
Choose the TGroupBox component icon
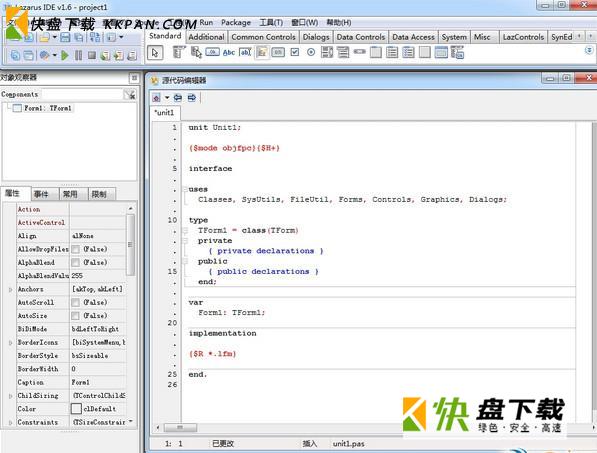click(x=376, y=52)
